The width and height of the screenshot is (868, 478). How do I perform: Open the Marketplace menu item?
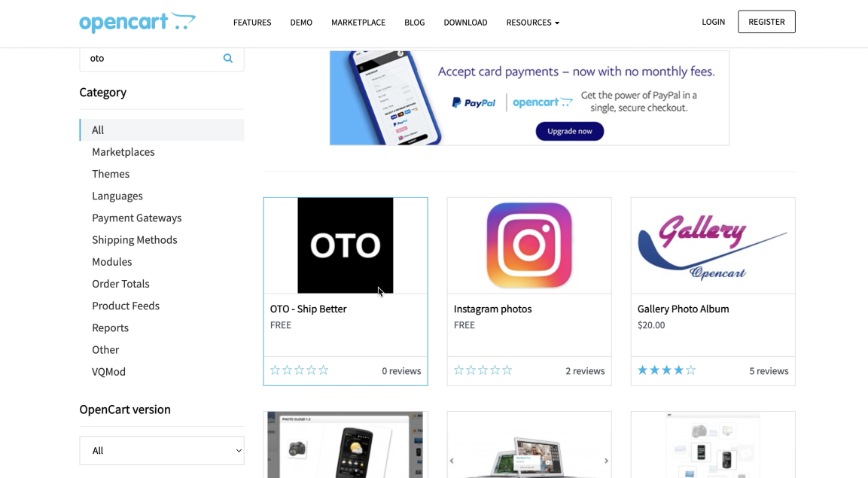358,23
